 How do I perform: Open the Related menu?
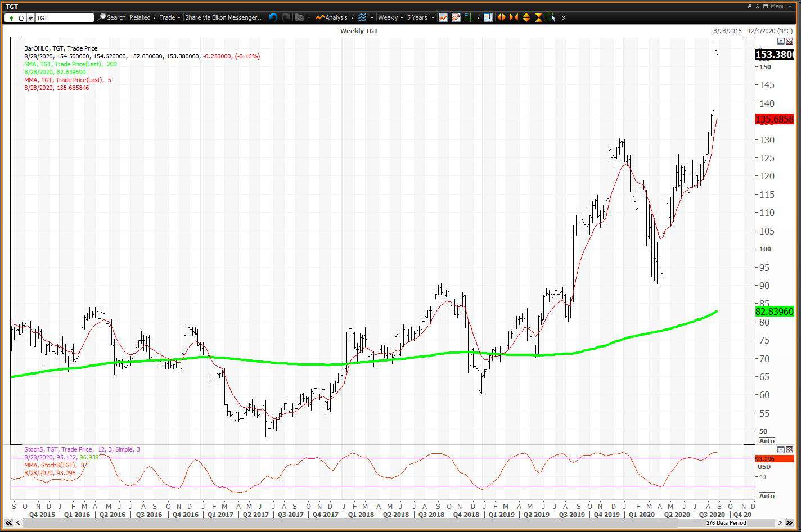click(142, 17)
